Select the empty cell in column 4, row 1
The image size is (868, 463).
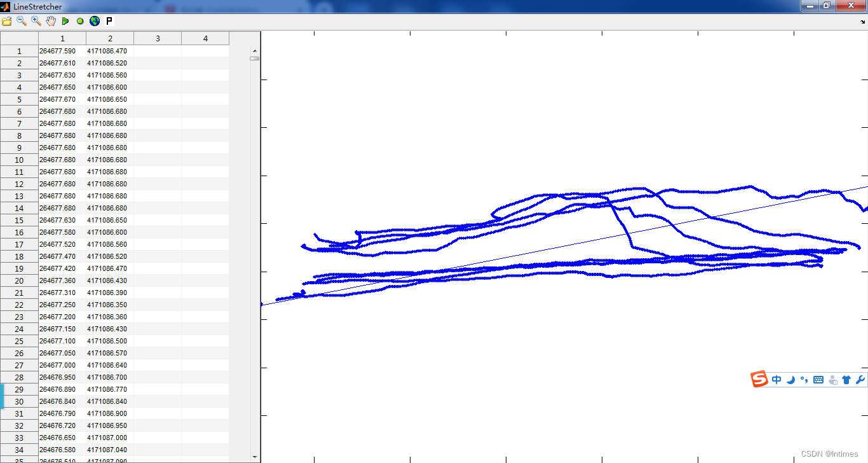[x=205, y=51]
